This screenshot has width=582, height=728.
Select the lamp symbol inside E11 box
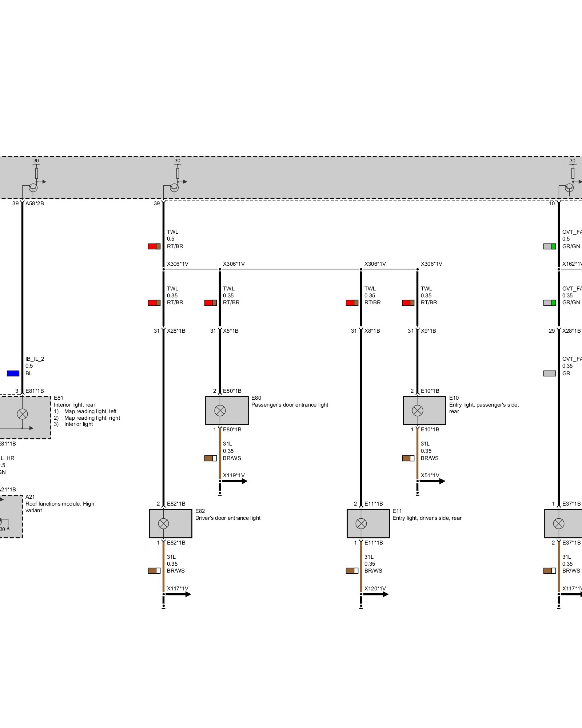click(x=361, y=523)
